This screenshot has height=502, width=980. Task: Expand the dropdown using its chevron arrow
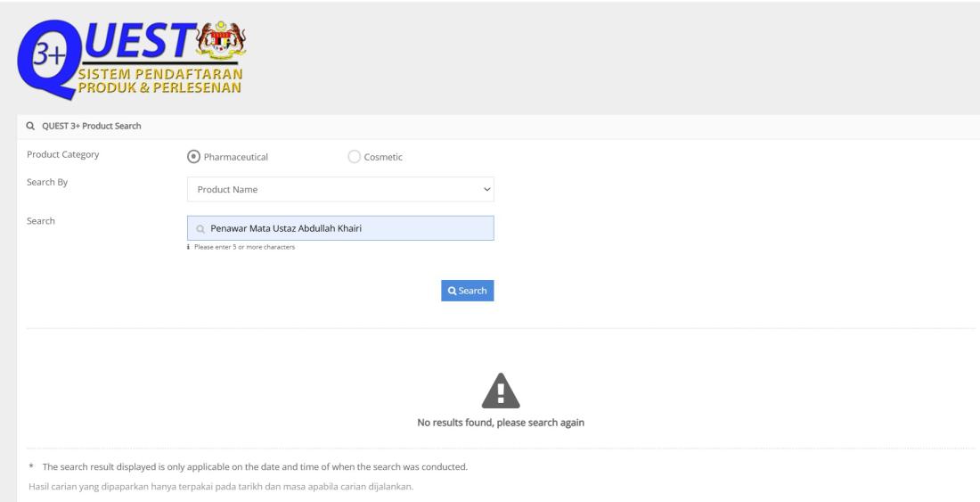coord(486,188)
